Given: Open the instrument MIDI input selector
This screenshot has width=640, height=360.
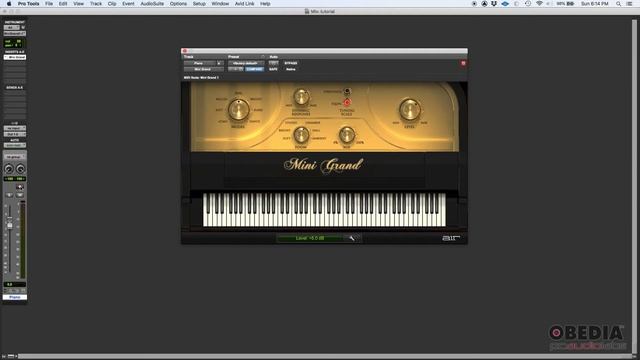Looking at the screenshot, I should [11, 27].
